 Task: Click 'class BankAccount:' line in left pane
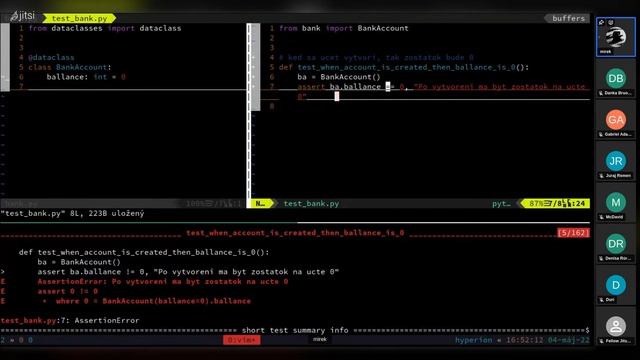69,67
